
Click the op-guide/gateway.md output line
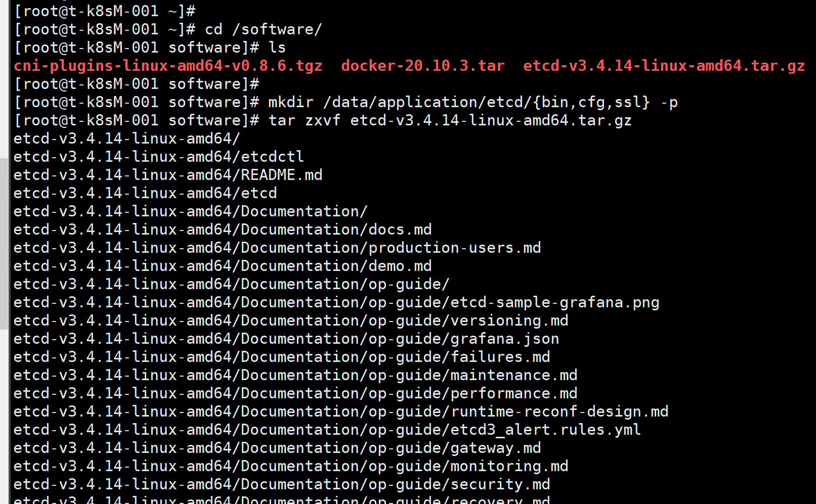coord(277,448)
